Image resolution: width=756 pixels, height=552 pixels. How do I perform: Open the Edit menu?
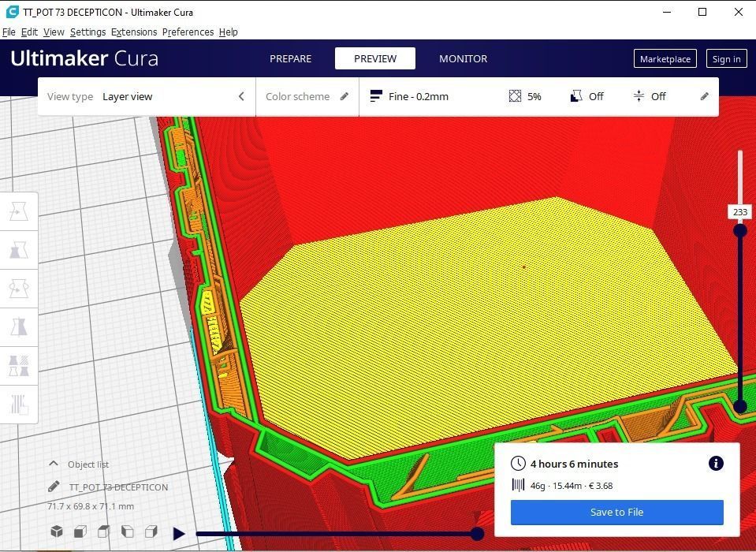click(29, 32)
